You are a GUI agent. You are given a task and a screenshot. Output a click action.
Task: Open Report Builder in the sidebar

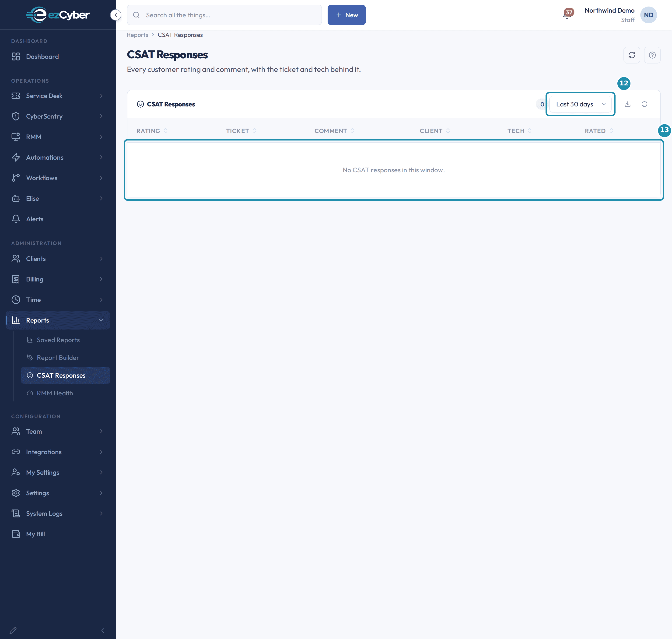click(65, 358)
